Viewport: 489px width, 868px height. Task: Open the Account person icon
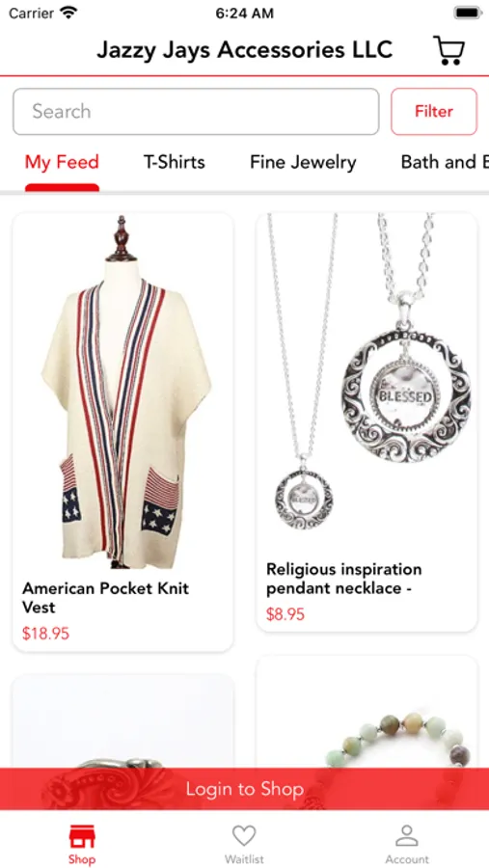pyautogui.click(x=407, y=836)
